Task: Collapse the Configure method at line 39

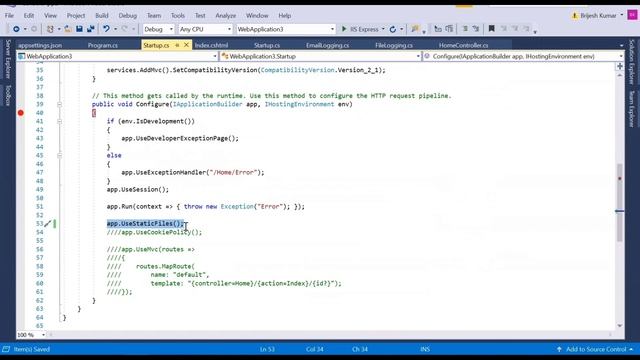Action: tap(60, 104)
